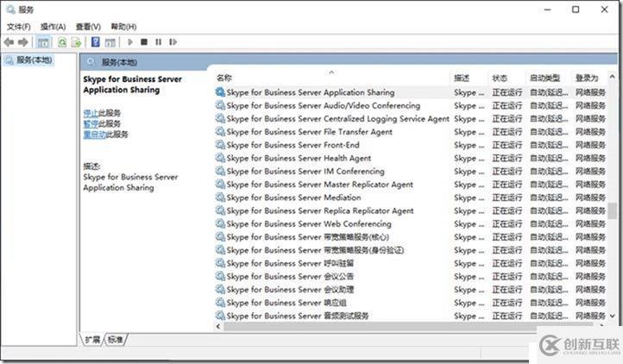Click the horizontal scrollbar left arrow
The image size is (623, 364).
(x=218, y=326)
